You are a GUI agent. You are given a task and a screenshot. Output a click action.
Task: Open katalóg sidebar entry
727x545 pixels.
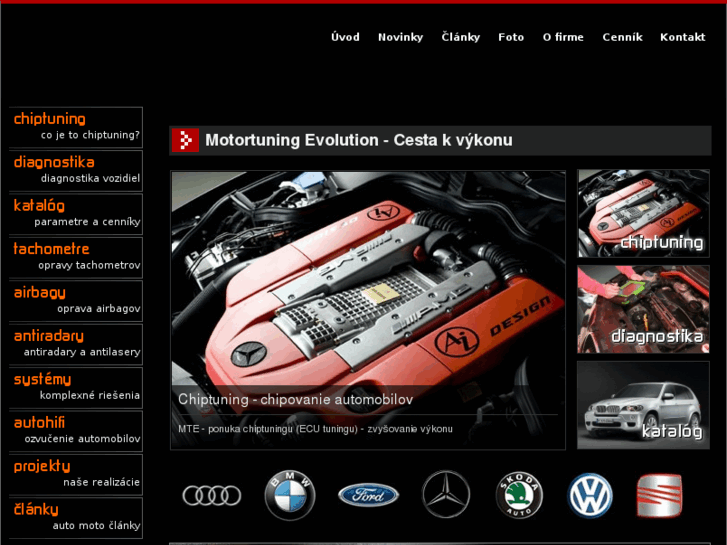(39, 205)
